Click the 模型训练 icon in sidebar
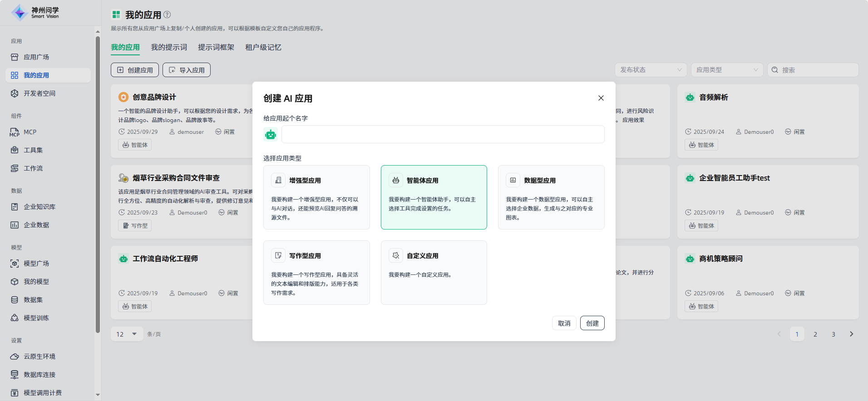Screen dimensions: 868x401 (x=15, y=318)
